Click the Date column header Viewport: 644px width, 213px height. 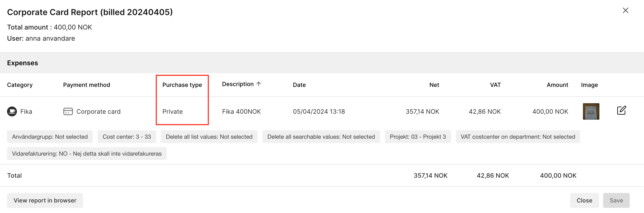pos(299,85)
